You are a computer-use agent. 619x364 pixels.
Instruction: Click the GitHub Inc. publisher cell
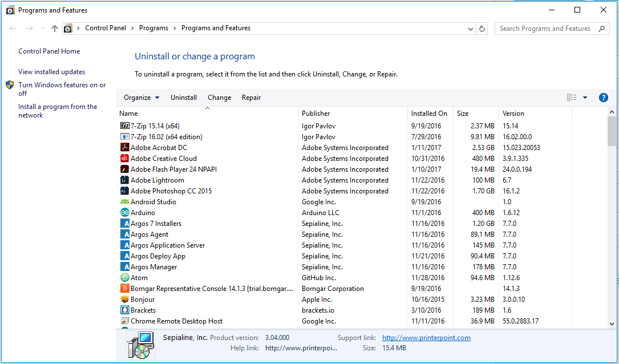coord(319,278)
